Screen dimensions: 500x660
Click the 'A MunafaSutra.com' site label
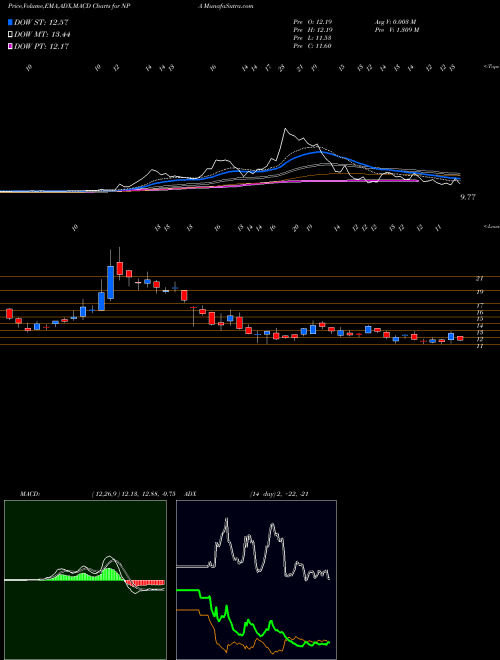coord(225,6)
